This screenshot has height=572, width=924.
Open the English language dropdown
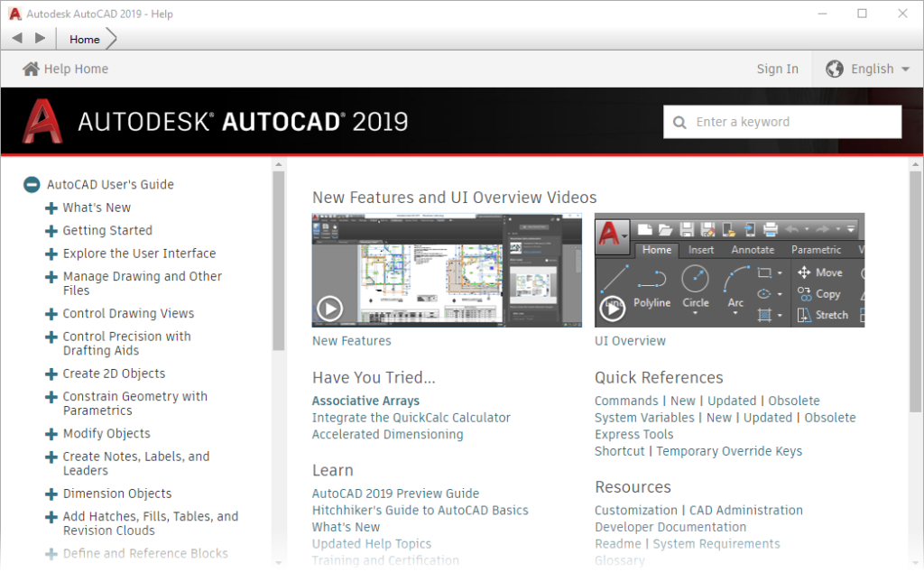pyautogui.click(x=873, y=68)
